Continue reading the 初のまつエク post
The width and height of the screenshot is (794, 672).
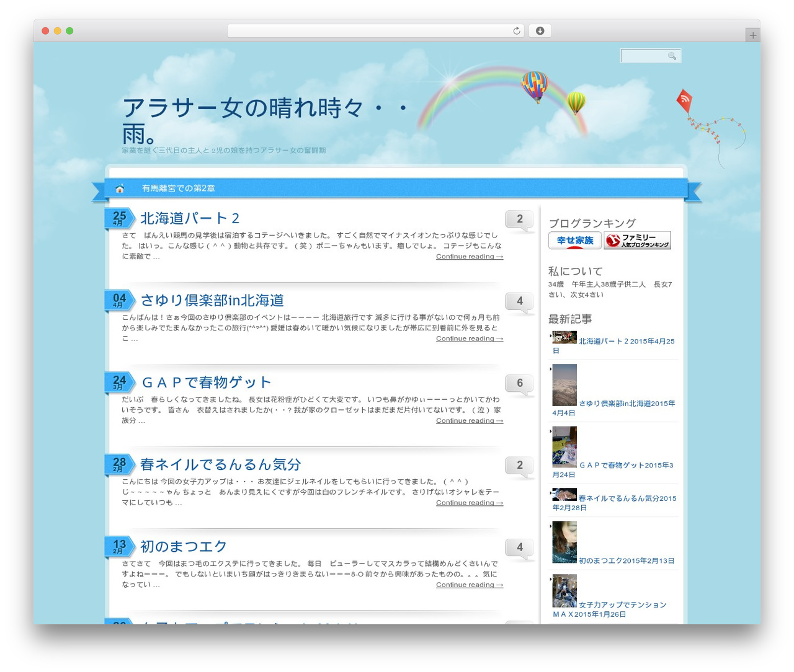(470, 585)
